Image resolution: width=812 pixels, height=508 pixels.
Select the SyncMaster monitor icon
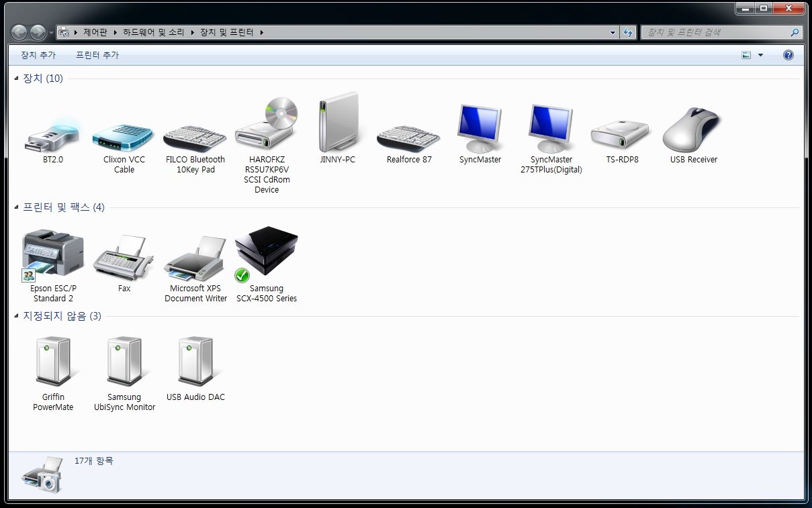(x=480, y=135)
